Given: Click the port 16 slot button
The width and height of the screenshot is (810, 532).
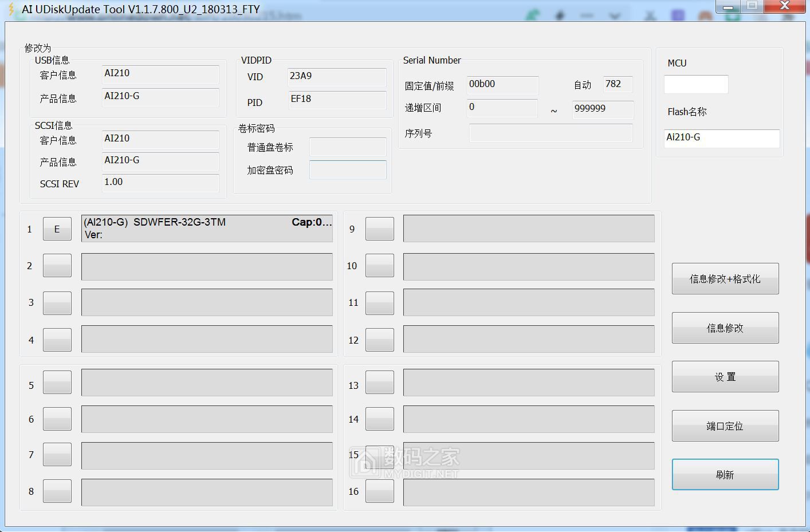Looking at the screenshot, I should [380, 491].
